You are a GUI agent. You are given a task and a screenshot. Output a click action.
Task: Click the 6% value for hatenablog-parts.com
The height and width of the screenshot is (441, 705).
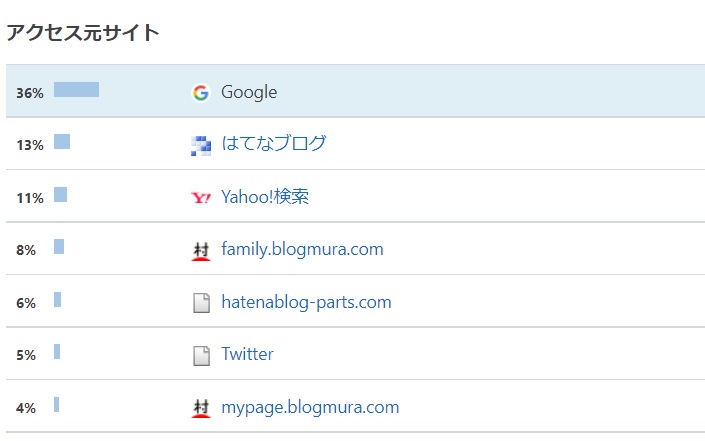click(26, 303)
